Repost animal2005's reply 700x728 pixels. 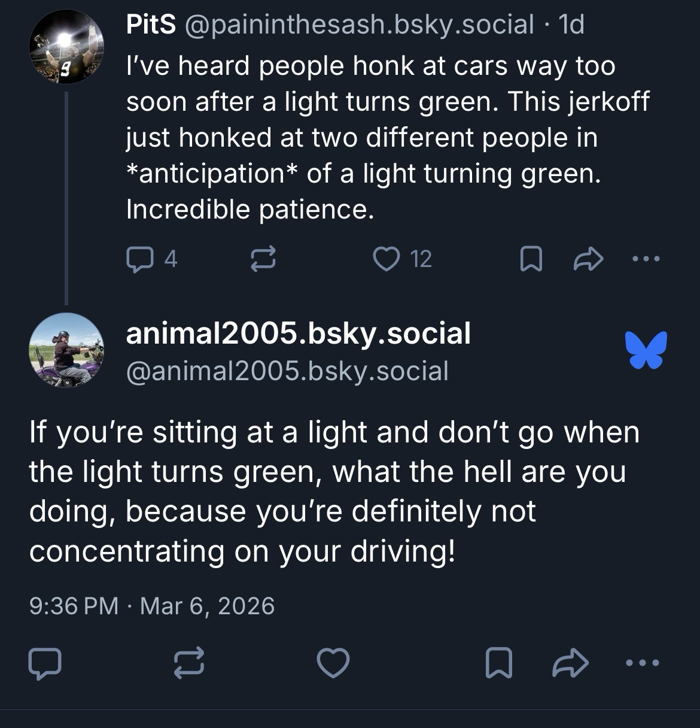click(x=189, y=663)
